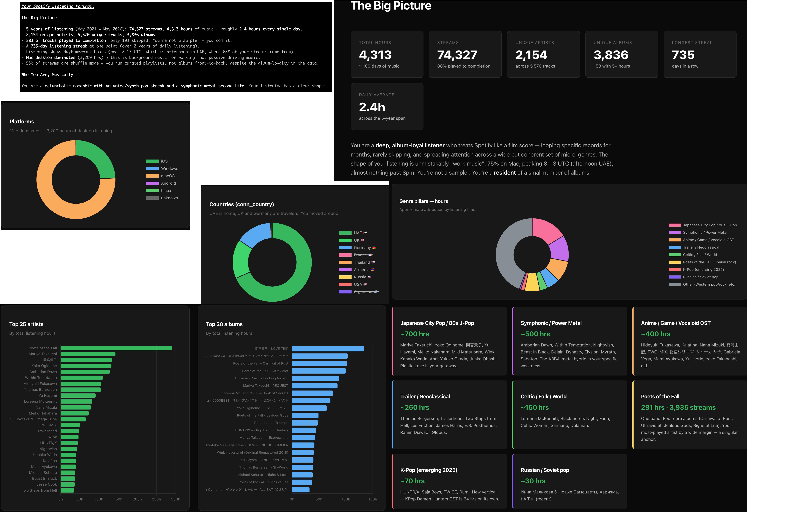The height and width of the screenshot is (512, 812).
Task: Select the Unique Albums 3,836 stat card
Action: point(622,54)
